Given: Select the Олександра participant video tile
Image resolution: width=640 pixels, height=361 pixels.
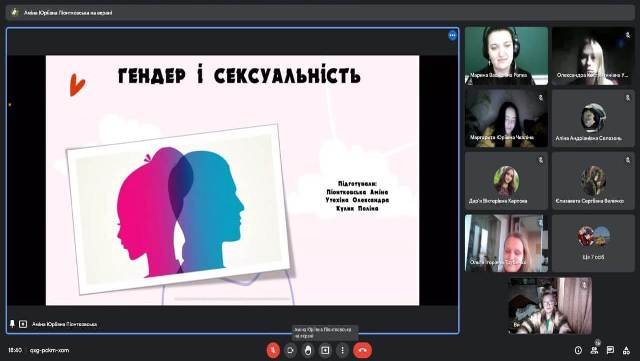Looking at the screenshot, I should click(593, 56).
